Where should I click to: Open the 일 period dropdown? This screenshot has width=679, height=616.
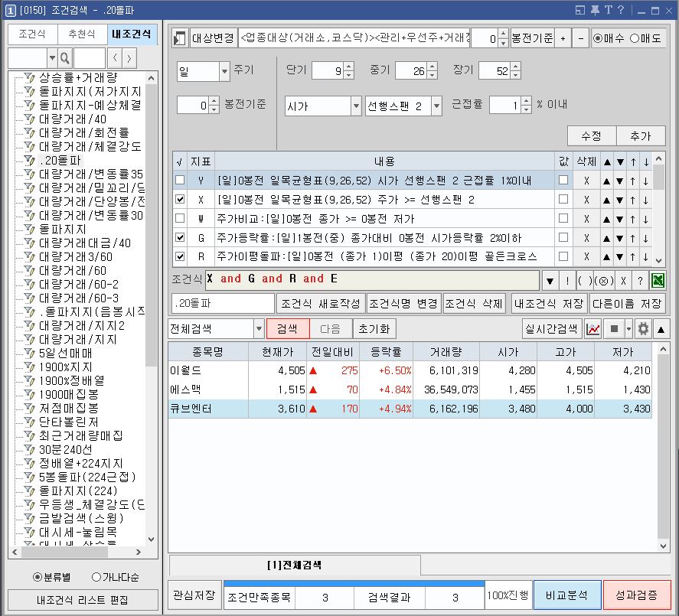click(224, 71)
